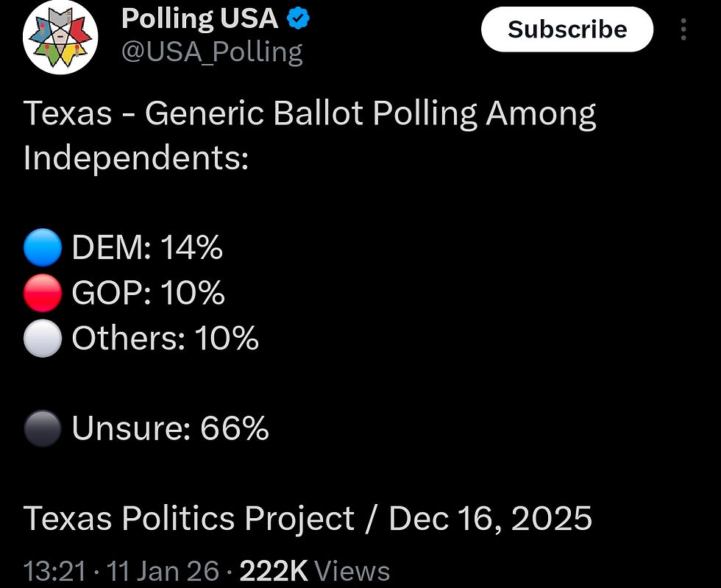Open the 222K Views count
721x588 pixels.
316,571
